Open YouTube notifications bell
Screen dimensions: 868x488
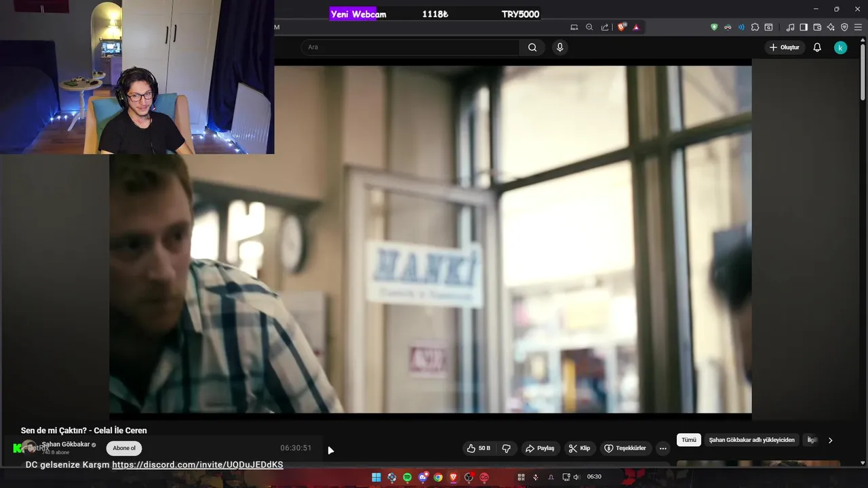coord(817,47)
